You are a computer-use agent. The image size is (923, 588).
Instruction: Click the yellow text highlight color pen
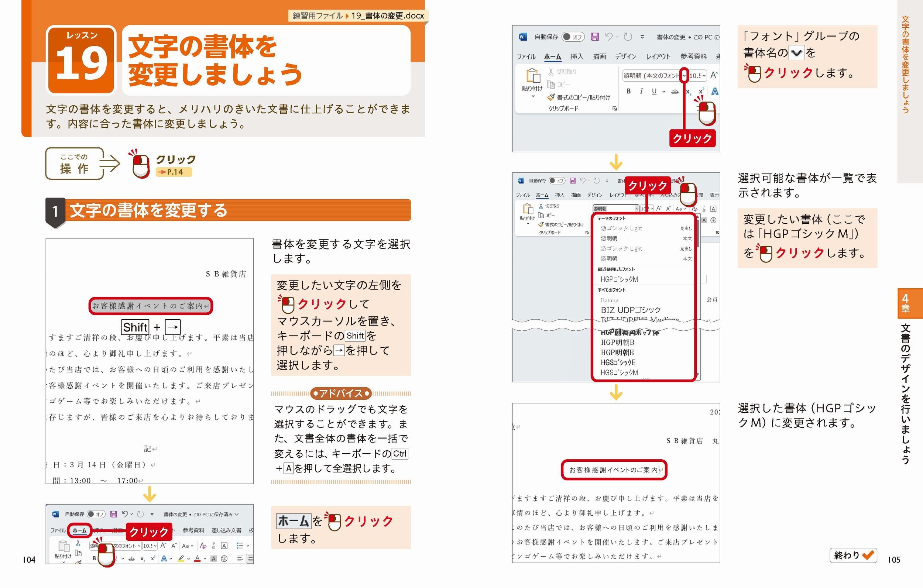pyautogui.click(x=181, y=558)
